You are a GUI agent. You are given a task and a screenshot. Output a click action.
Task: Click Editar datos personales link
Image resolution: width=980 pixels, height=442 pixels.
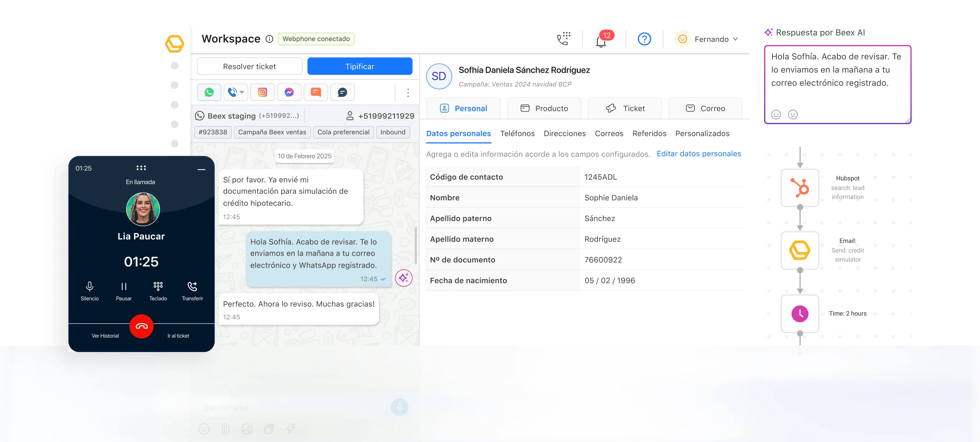coord(698,154)
